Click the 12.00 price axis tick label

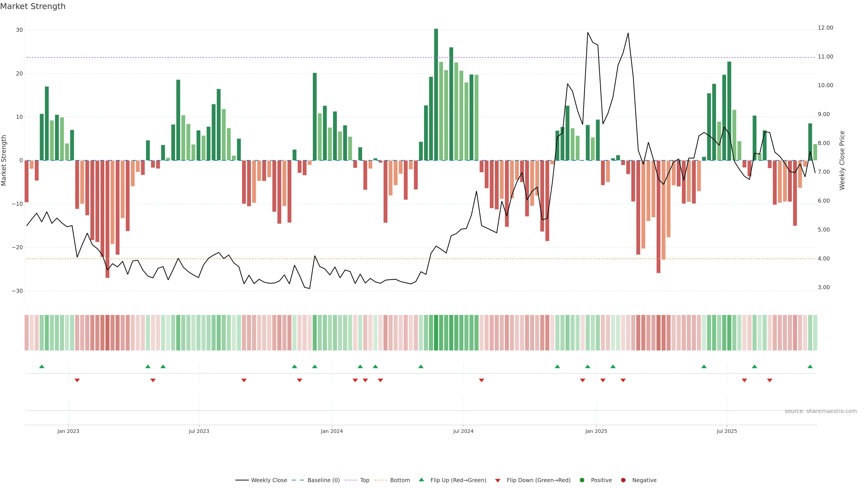click(x=825, y=28)
